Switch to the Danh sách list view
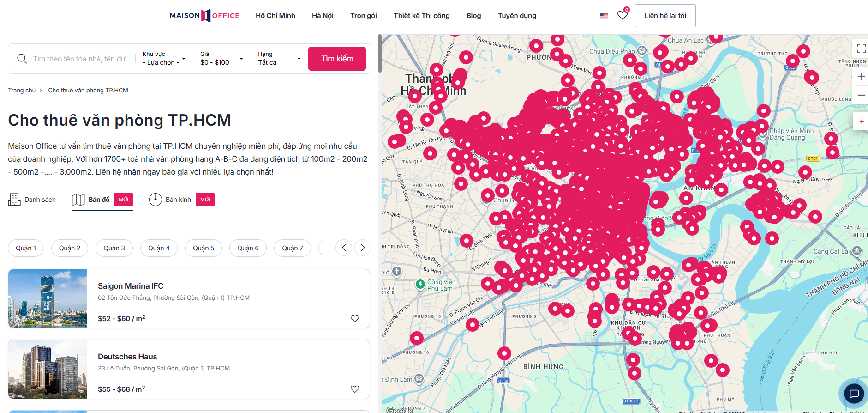This screenshot has width=868, height=413. 32,200
